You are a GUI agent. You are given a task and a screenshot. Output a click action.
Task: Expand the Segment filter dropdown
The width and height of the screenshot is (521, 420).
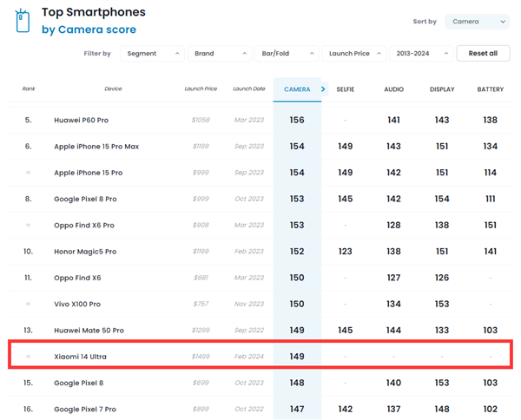coord(151,54)
